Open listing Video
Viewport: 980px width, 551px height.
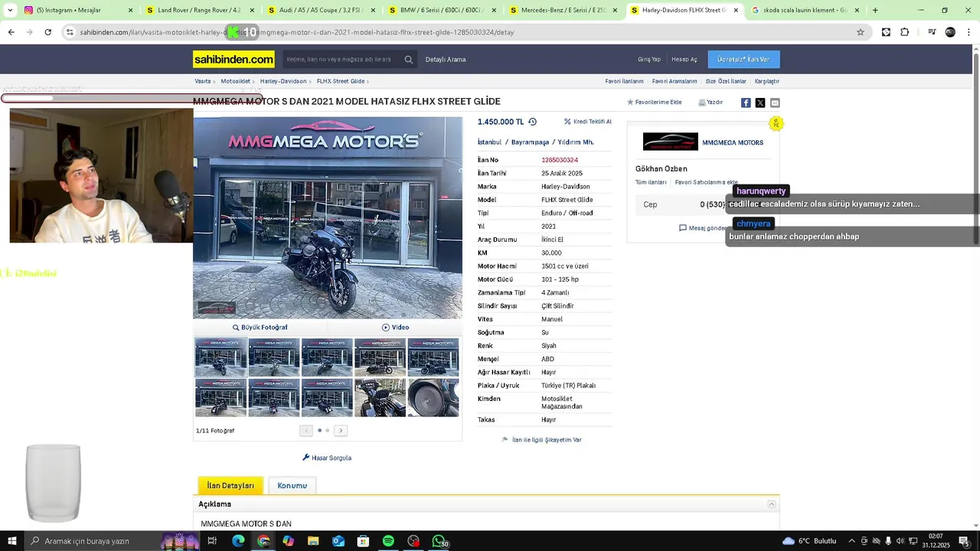tap(395, 328)
